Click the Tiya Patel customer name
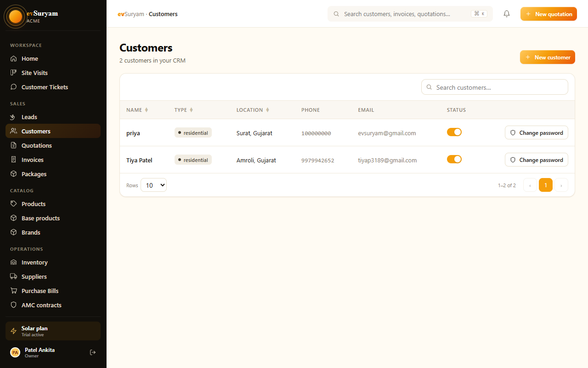This screenshot has height=368, width=588. 139,160
